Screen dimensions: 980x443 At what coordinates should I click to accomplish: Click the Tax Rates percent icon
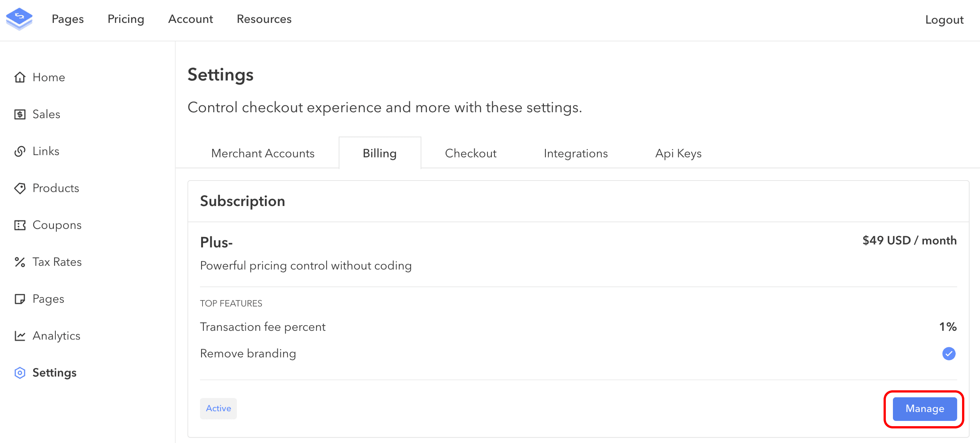point(20,261)
